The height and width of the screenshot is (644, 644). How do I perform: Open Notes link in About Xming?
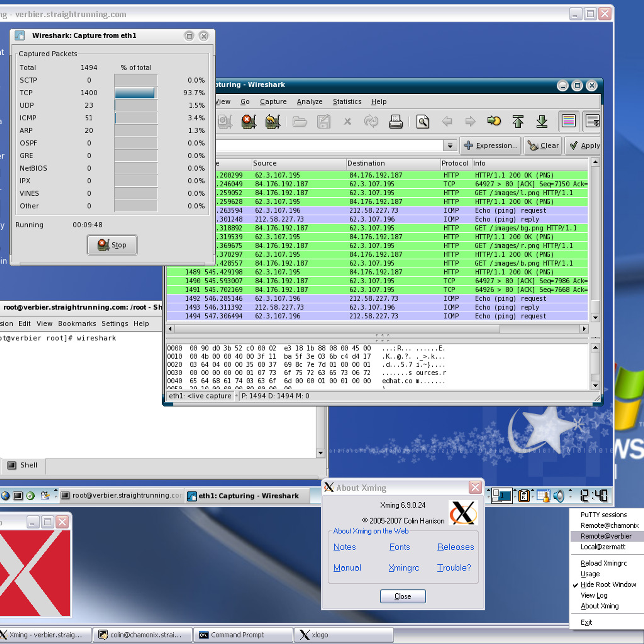click(x=345, y=547)
